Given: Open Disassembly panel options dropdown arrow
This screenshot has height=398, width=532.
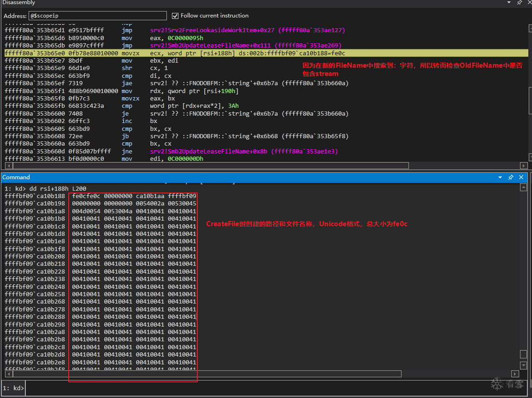Looking at the screenshot, I should (509, 2).
